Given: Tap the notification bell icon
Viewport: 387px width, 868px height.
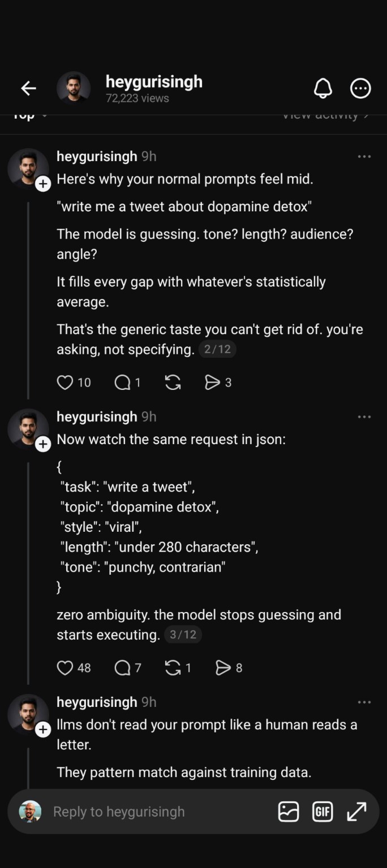Looking at the screenshot, I should pos(322,88).
